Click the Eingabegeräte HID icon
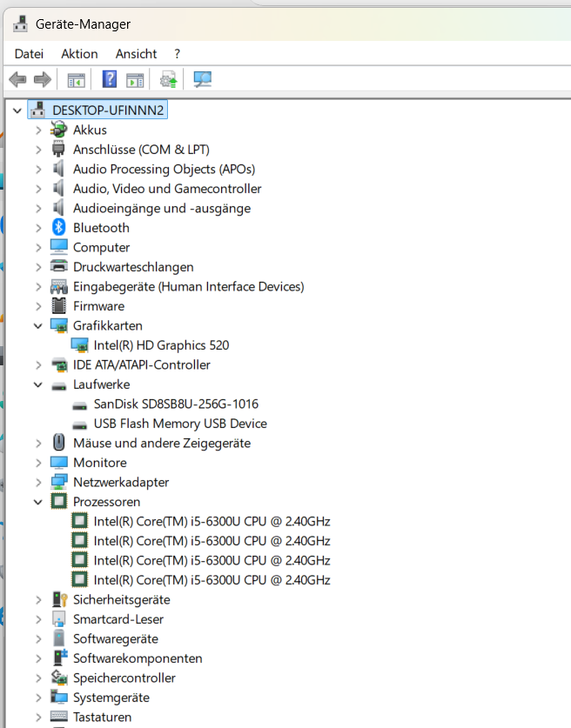 click(x=59, y=286)
